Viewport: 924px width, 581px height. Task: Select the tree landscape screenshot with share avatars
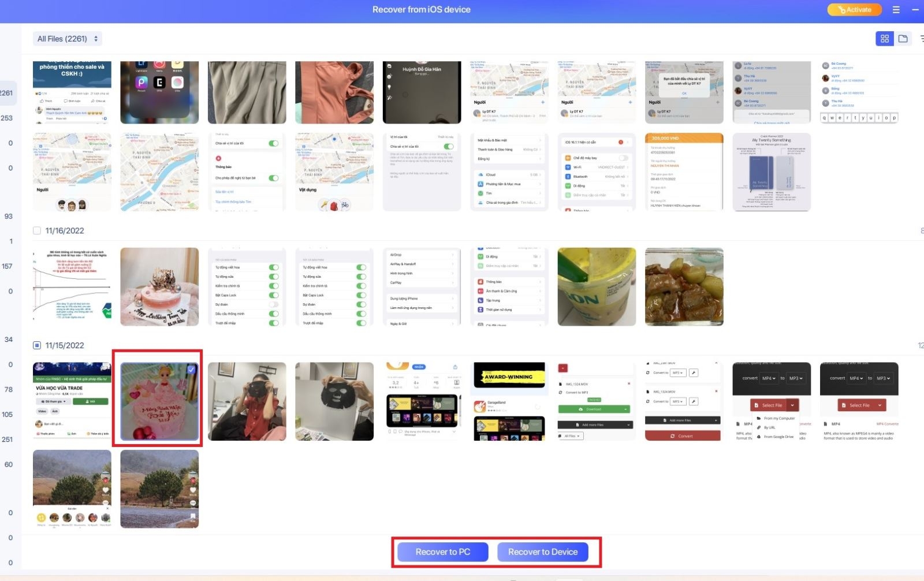pyautogui.click(x=72, y=489)
